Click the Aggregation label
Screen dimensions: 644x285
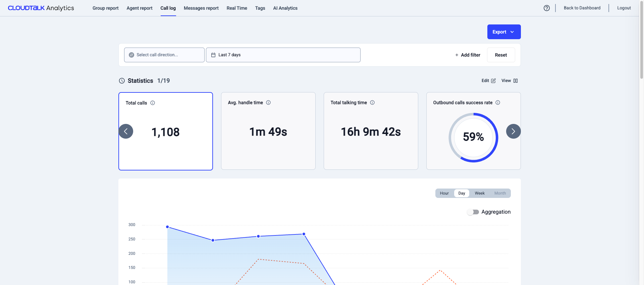tap(496, 212)
